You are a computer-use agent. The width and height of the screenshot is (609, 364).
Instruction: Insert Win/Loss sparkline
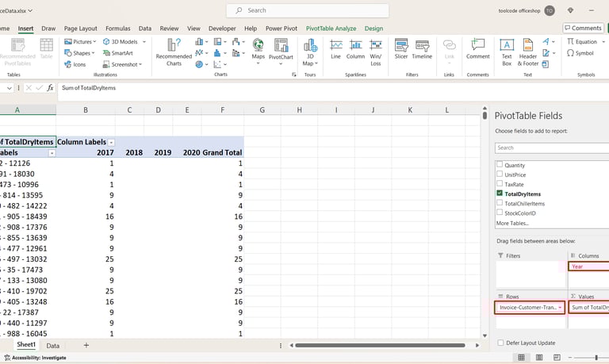coord(376,52)
